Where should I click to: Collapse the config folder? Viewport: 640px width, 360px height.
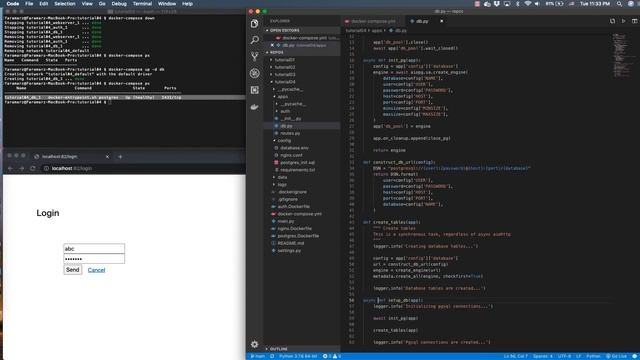coord(284,140)
